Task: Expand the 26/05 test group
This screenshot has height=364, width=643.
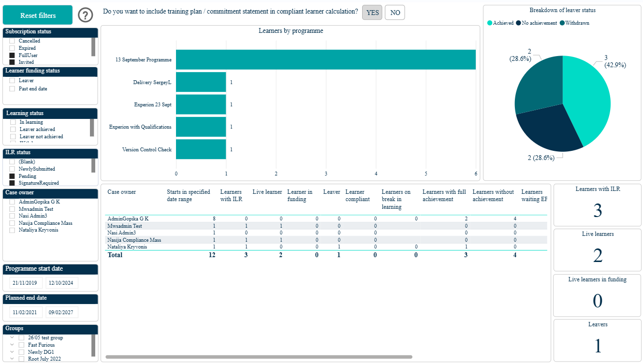Action: coord(12,337)
